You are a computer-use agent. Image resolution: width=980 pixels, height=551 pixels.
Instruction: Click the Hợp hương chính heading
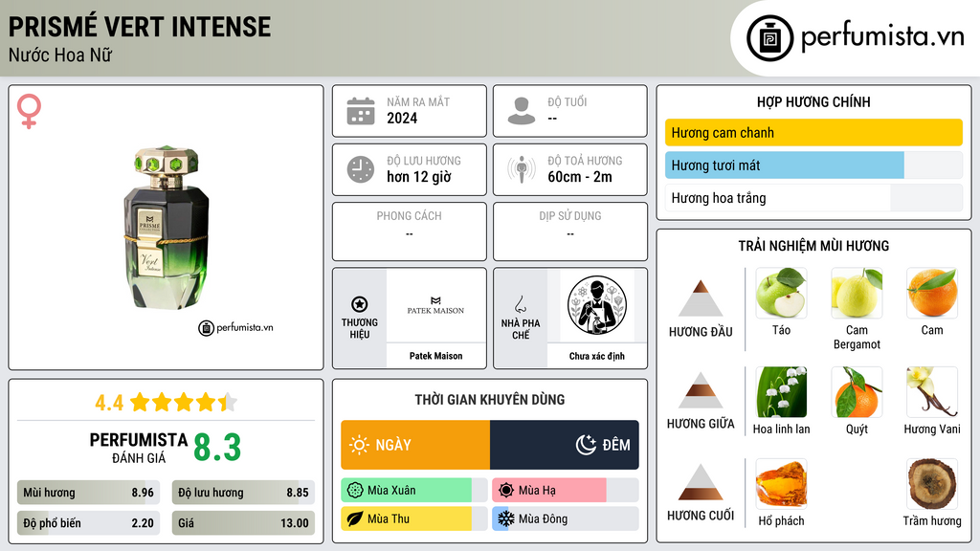813,101
